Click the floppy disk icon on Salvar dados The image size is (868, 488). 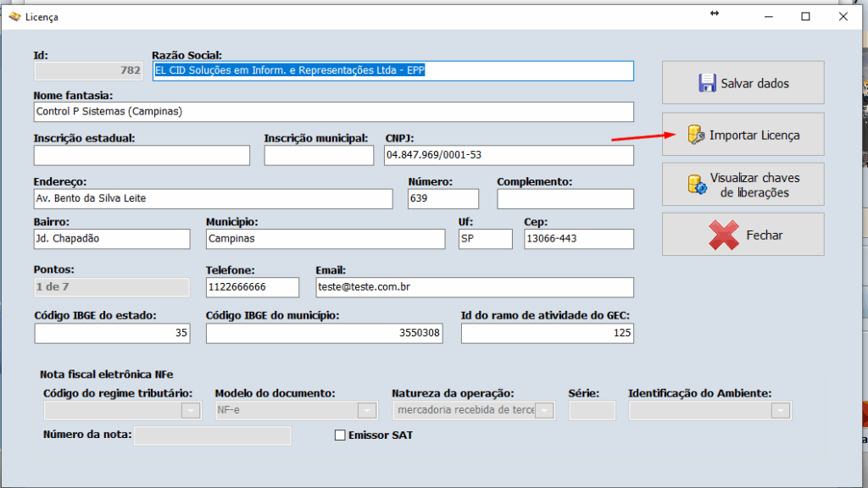(x=709, y=81)
